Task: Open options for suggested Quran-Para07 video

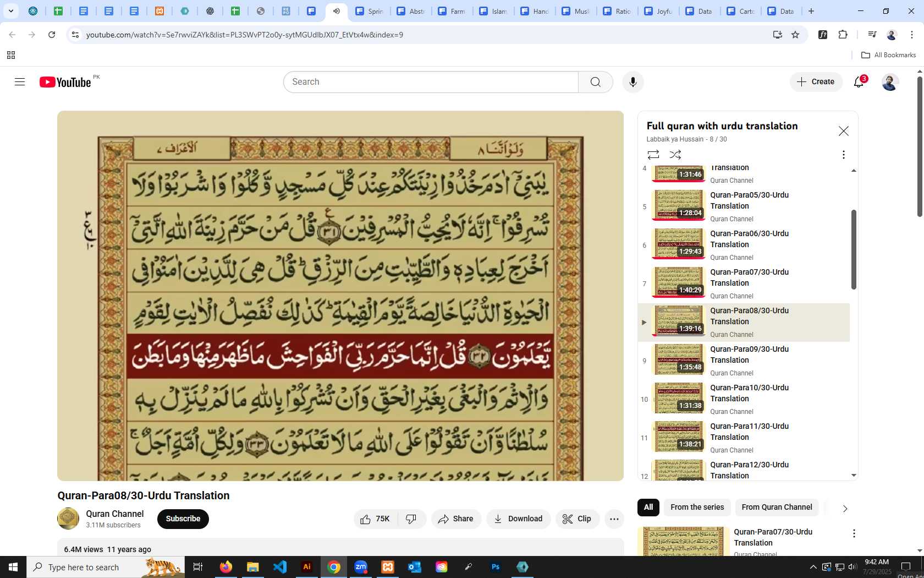Action: click(x=854, y=533)
